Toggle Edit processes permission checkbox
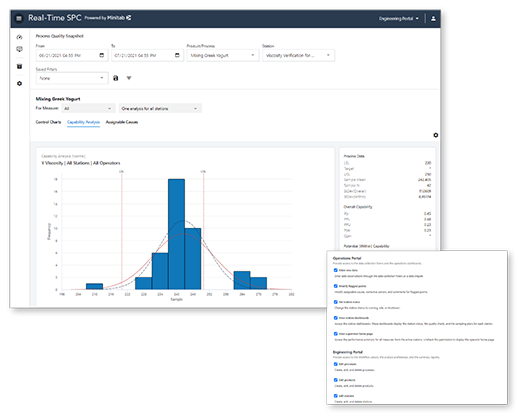The image size is (517, 413). 336,364
